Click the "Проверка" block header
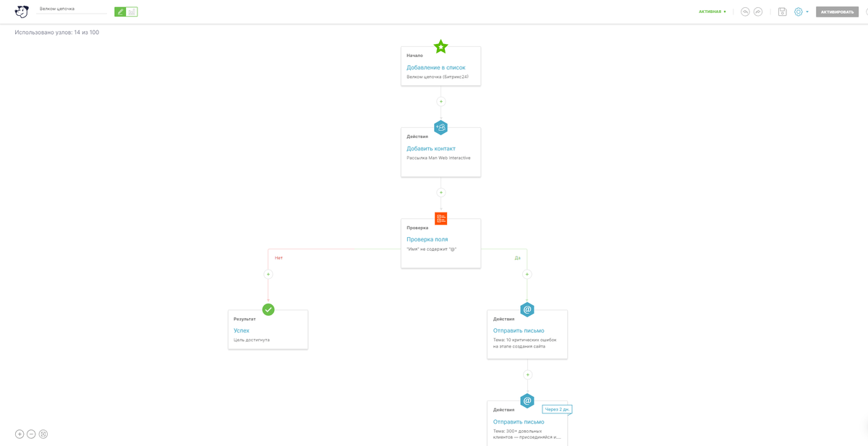868x446 pixels. coord(417,227)
